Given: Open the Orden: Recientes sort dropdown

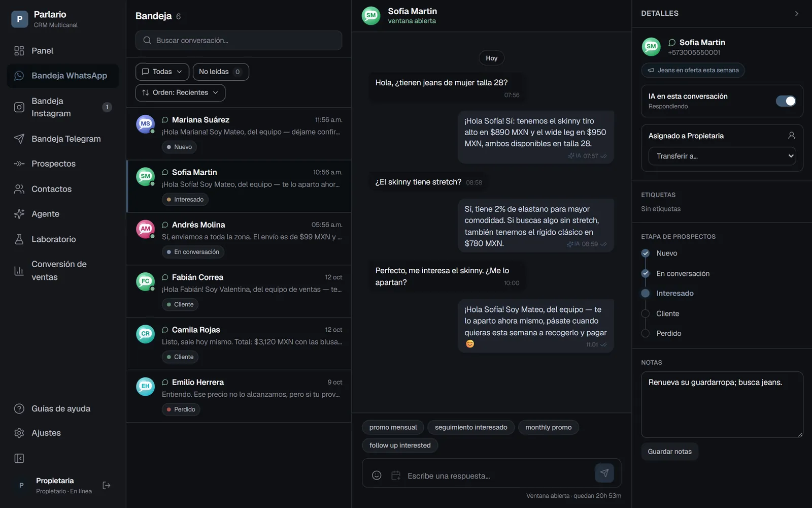Looking at the screenshot, I should tap(180, 92).
